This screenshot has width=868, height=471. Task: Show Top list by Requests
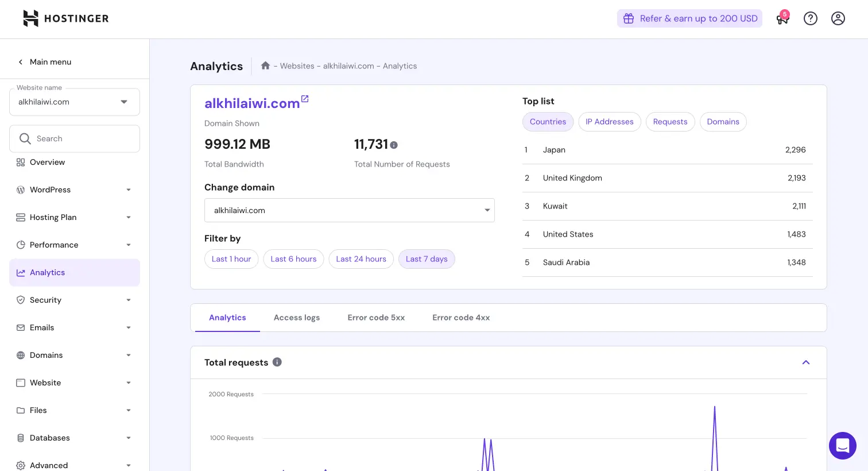670,122
